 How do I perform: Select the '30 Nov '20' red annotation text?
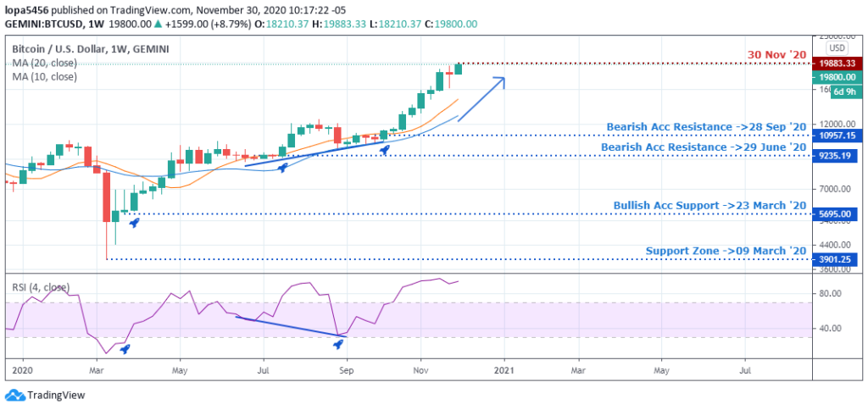(775, 55)
